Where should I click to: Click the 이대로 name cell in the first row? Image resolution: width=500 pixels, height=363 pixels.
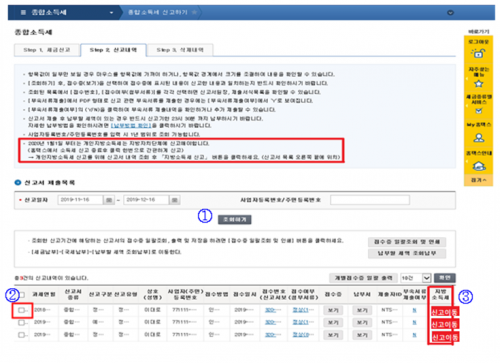click(x=152, y=310)
